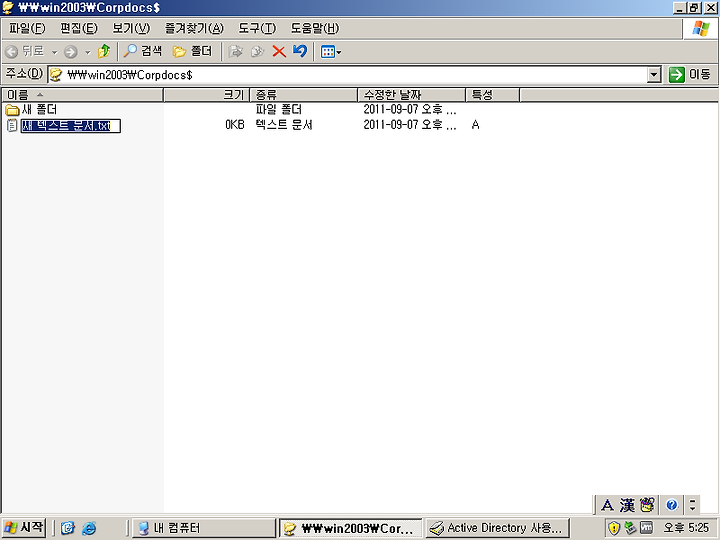This screenshot has width=720, height=540.
Task: Click the address bar folder icon
Action: point(56,74)
